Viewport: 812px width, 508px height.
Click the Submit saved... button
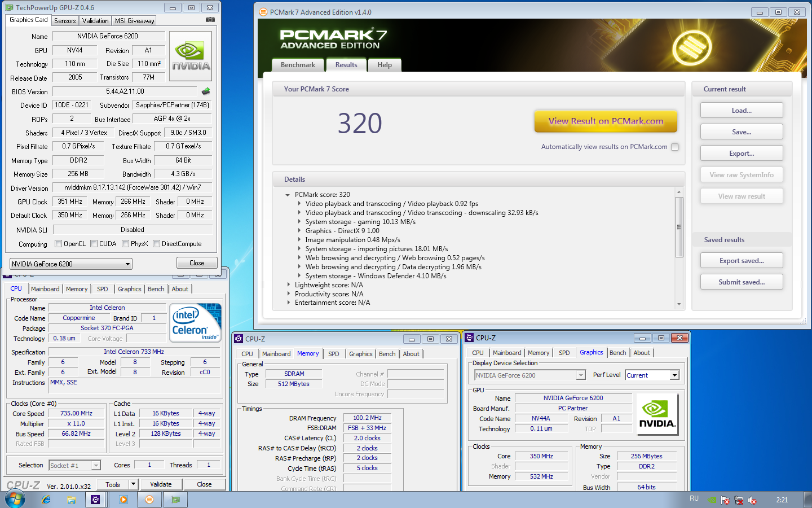(x=742, y=282)
